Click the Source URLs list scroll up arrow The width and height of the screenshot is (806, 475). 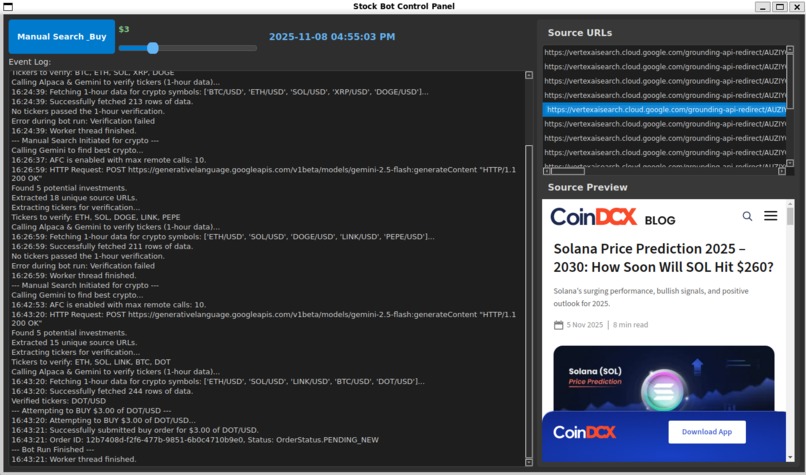[x=790, y=49]
